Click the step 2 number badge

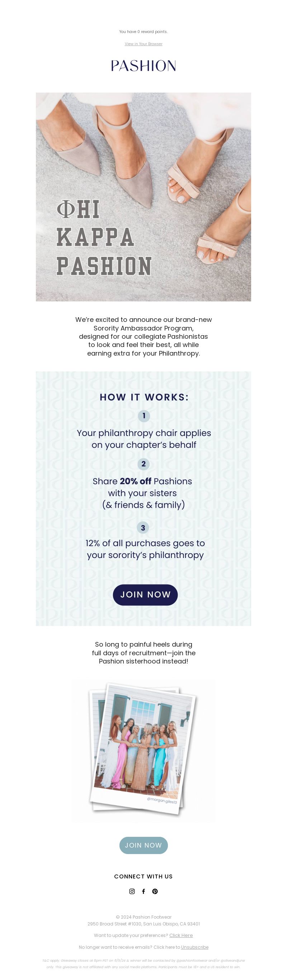[x=143, y=464]
